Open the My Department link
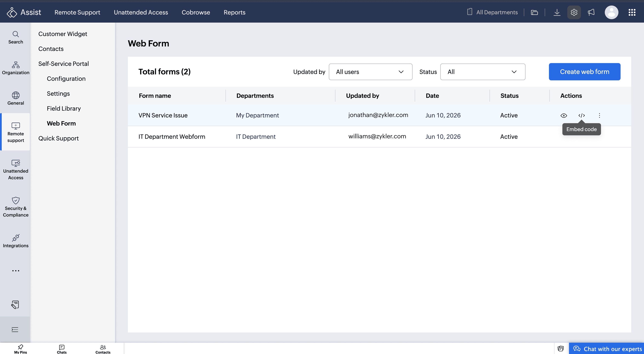Image resolution: width=644 pixels, height=354 pixels. point(257,115)
